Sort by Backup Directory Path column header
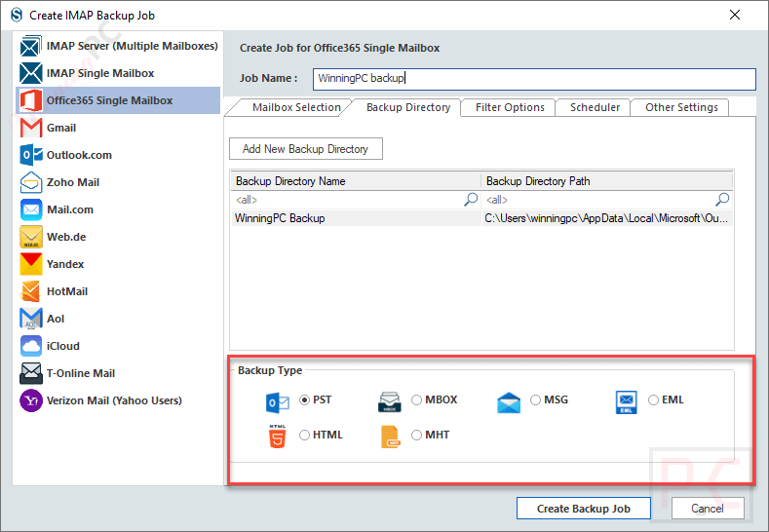Screen dimensions: 769x532 pyautogui.click(x=607, y=181)
